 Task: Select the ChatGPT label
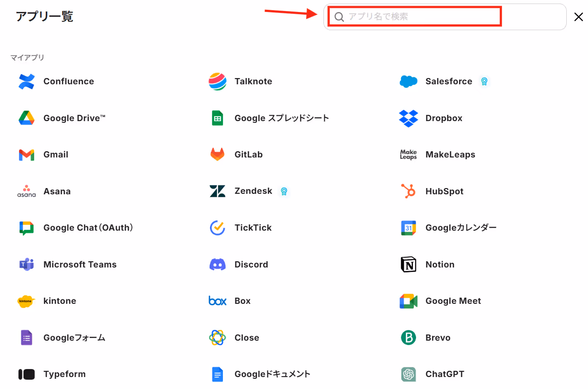(445, 374)
